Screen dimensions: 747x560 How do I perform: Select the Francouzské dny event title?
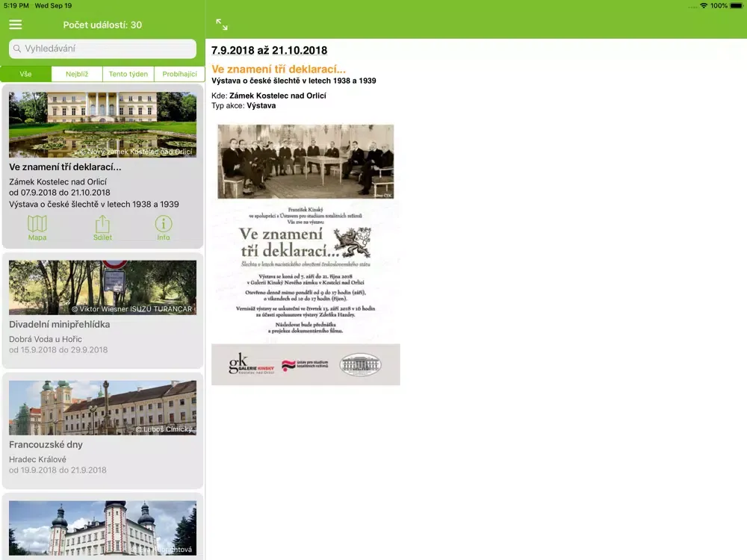click(x=46, y=444)
